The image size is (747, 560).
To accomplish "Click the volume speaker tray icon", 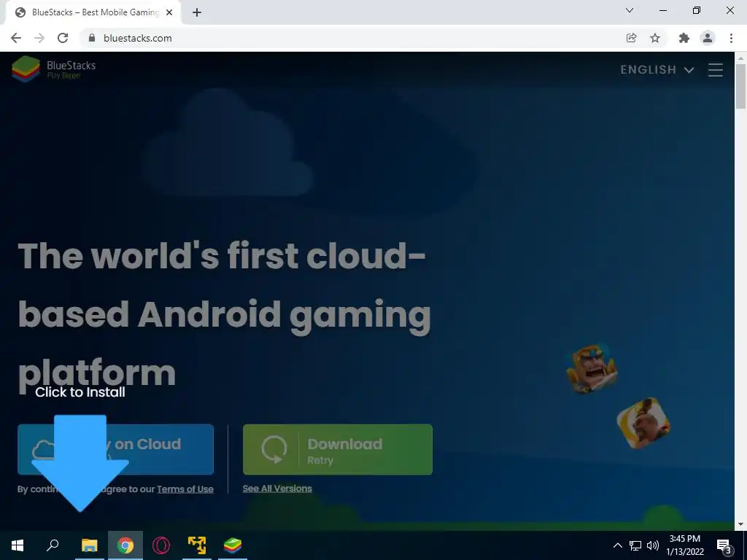I will pos(653,545).
